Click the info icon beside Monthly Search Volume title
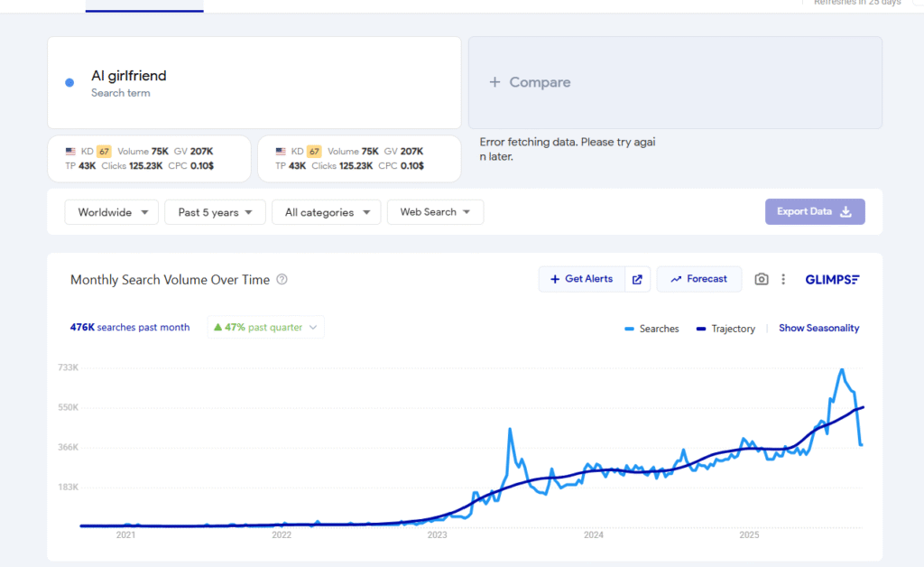Viewport: 924px width, 567px height. [282, 280]
